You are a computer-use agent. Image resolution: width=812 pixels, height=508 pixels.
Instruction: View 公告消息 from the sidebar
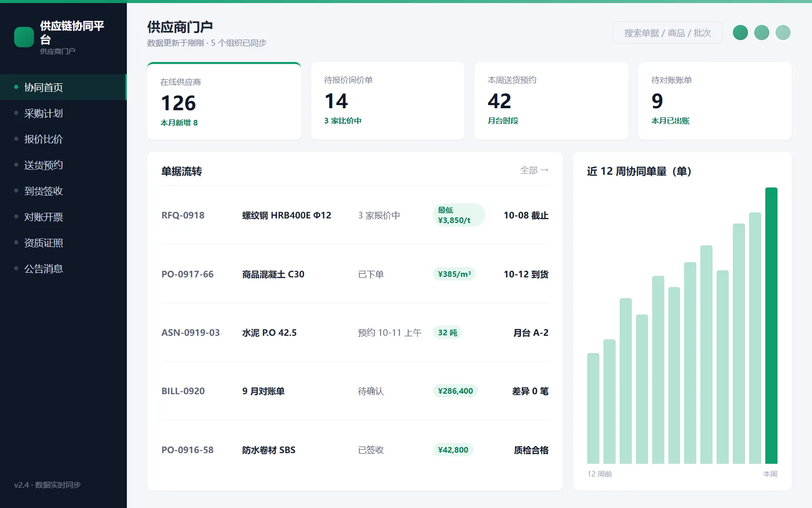click(63, 269)
